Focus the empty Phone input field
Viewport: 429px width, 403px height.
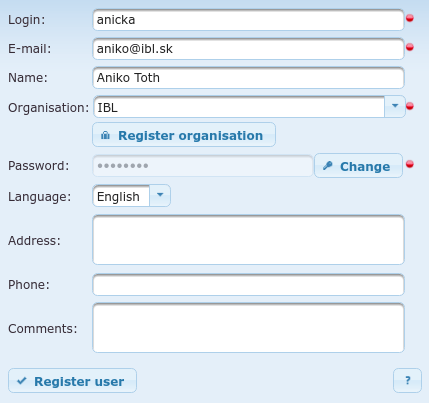pyautogui.click(x=248, y=285)
